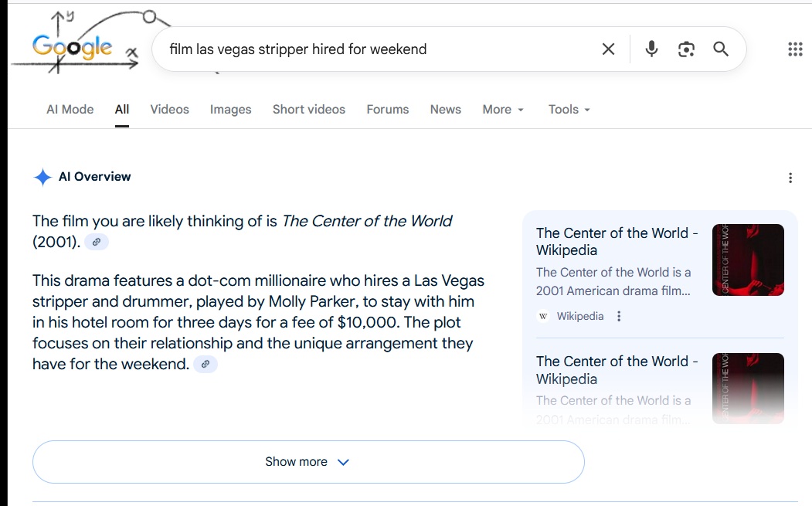Click the source link icon after 'weekend.'
The width and height of the screenshot is (812, 506).
coord(206,364)
